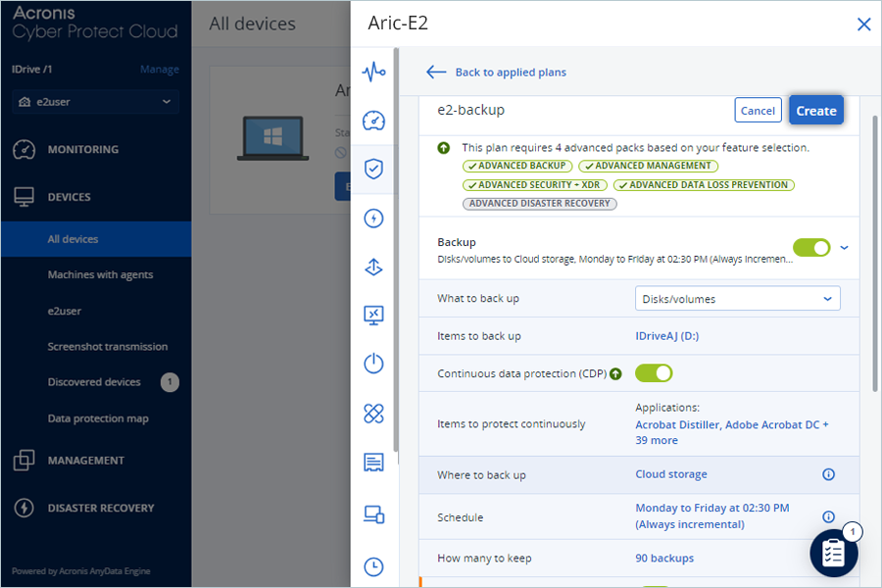
Task: Click Advanced Data Loss Prevention pack tag
Action: pyautogui.click(x=704, y=185)
